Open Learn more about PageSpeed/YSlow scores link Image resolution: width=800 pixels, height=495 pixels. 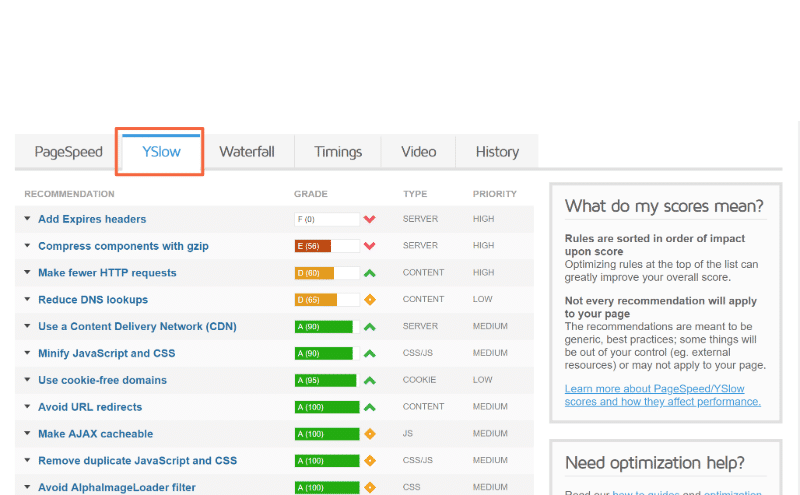pos(662,395)
